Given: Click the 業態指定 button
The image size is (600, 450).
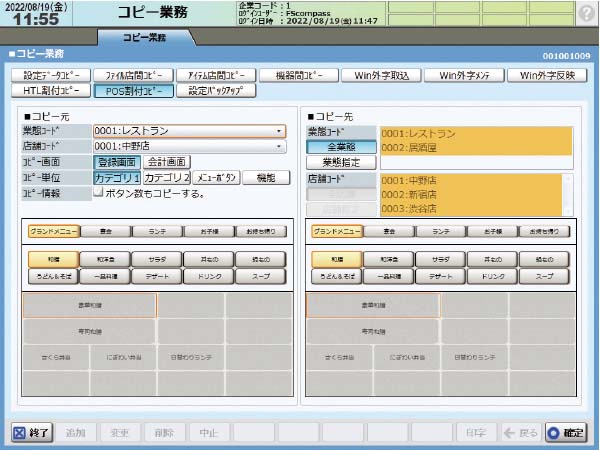Looking at the screenshot, I should pos(342,161).
